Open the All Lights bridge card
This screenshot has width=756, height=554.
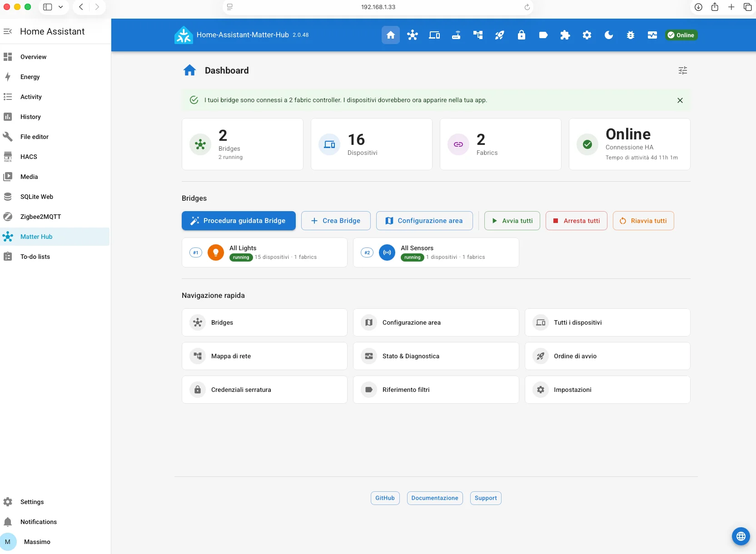(264, 252)
